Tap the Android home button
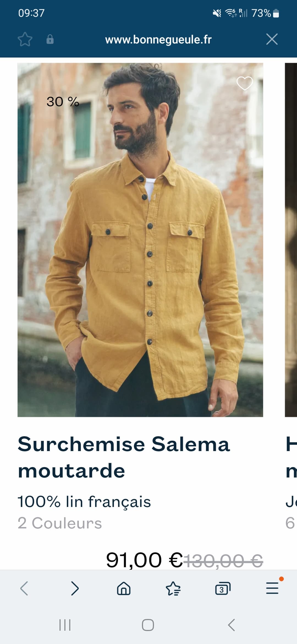Screen dimensions: 297x644 [x=148, y=625]
